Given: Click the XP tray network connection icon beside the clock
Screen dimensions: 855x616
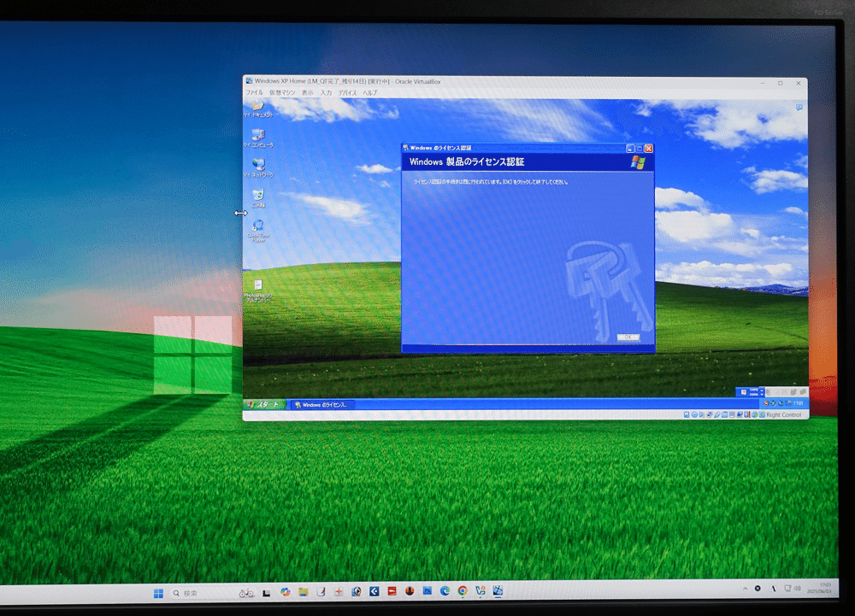Looking at the screenshot, I should pos(787,403).
